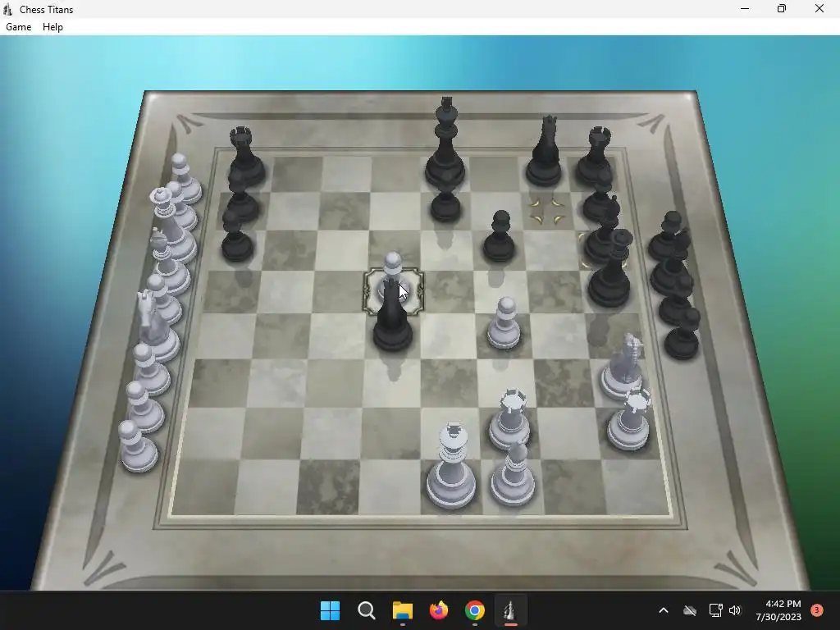Viewport: 840px width, 630px height.
Task: Open taskbar Search
Action: 367,610
